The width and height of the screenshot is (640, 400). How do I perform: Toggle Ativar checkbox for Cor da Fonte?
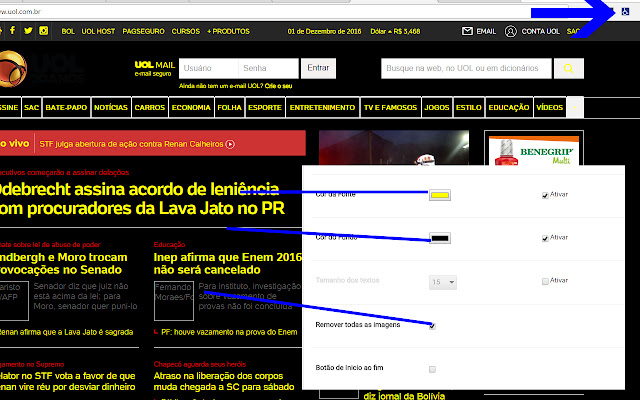click(545, 196)
